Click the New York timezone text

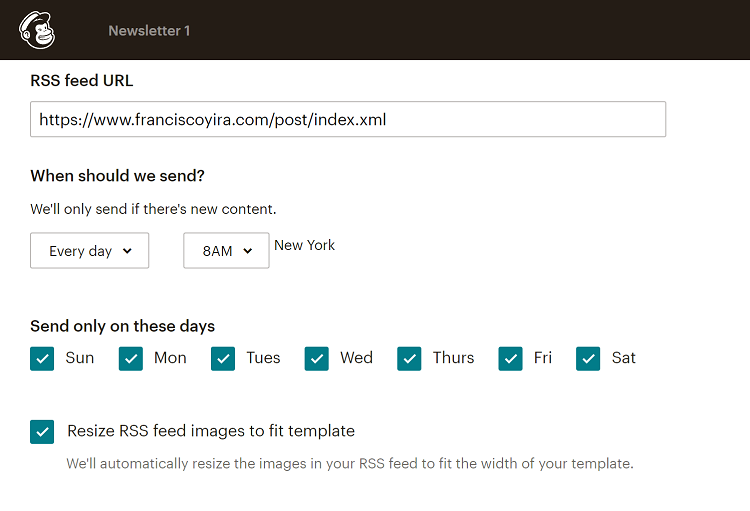click(x=305, y=245)
